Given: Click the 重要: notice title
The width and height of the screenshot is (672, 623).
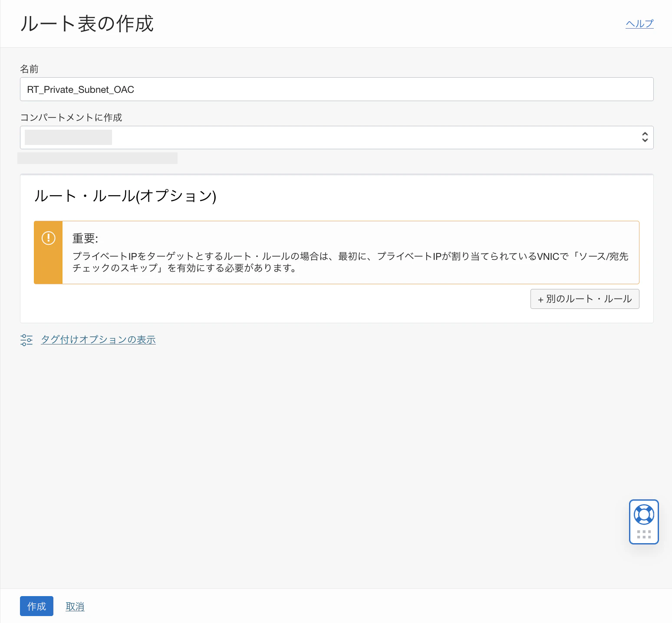Looking at the screenshot, I should tap(85, 238).
